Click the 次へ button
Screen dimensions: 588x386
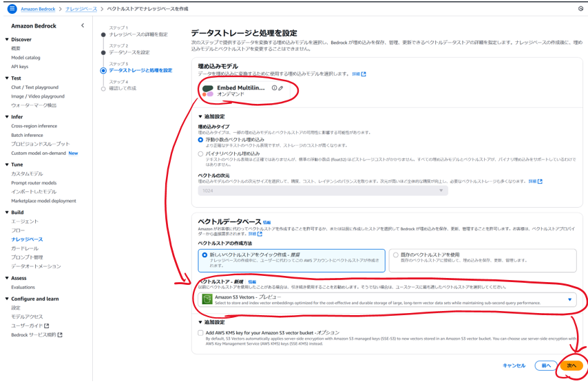point(571,365)
